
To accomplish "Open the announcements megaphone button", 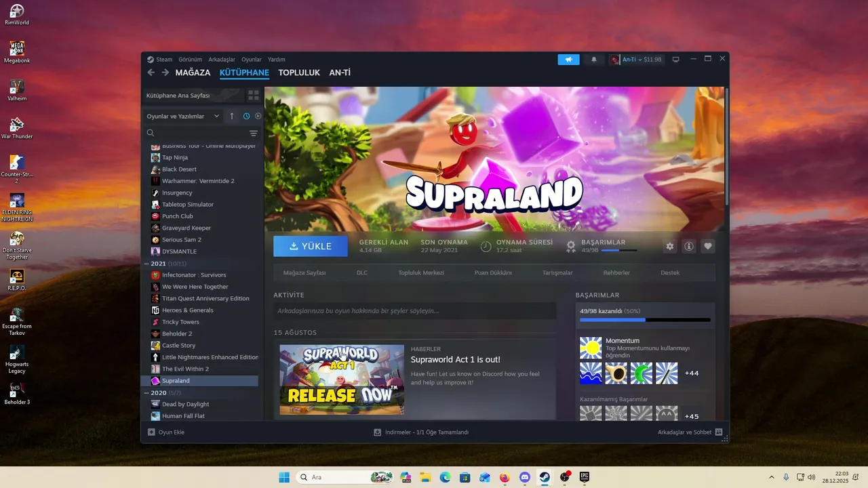I will 569,60.
